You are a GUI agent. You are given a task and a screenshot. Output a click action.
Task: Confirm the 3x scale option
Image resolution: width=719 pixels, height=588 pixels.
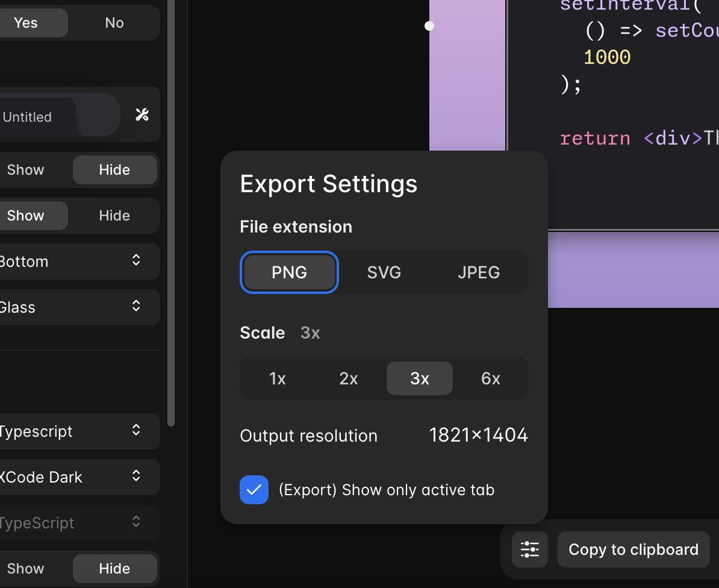point(419,378)
